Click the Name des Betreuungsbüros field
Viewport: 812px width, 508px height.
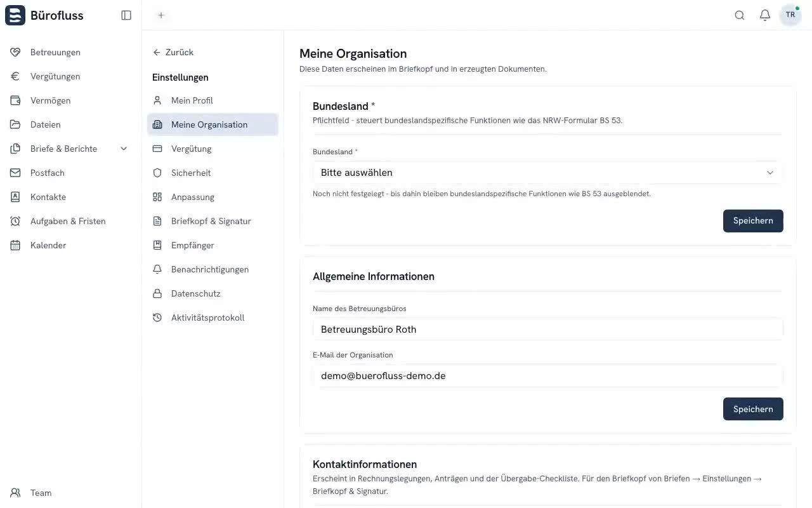pos(547,329)
